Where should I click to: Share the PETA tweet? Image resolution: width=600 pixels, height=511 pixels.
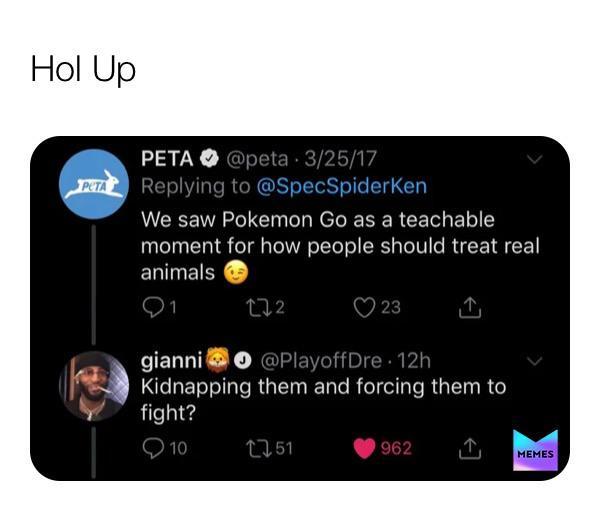pyautogui.click(x=468, y=307)
